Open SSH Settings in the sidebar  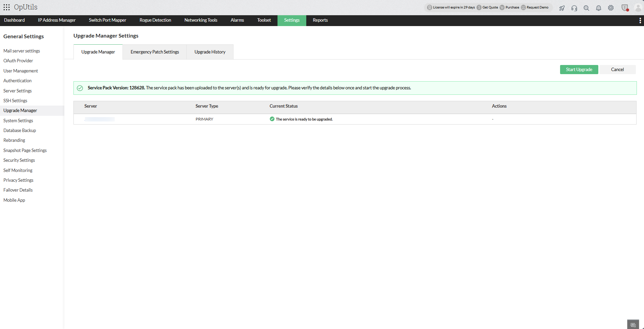(15, 101)
